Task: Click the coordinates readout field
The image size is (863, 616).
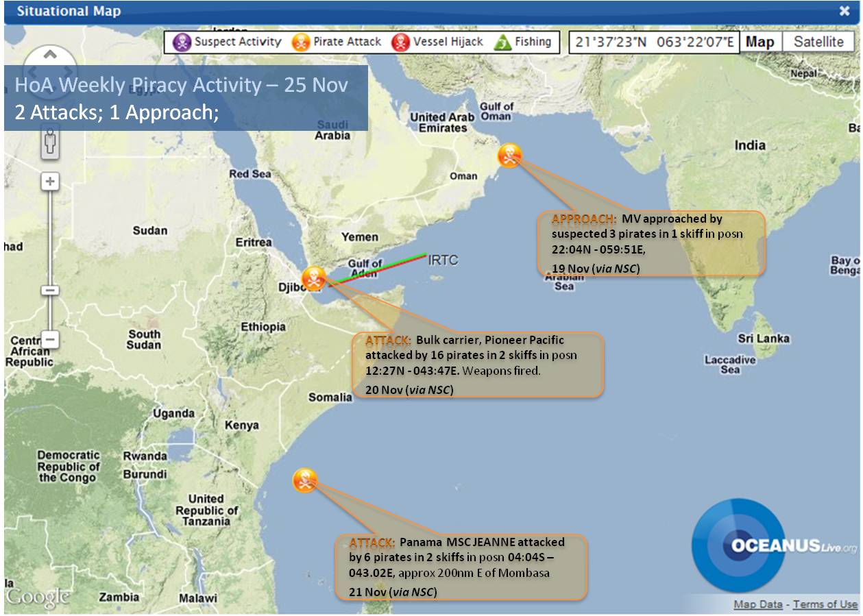Action: [x=654, y=42]
